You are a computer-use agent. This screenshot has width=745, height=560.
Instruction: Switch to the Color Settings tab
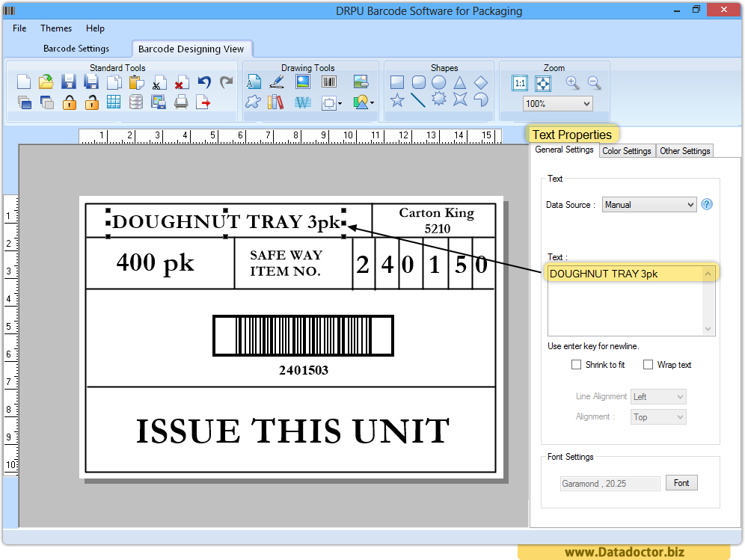(627, 150)
